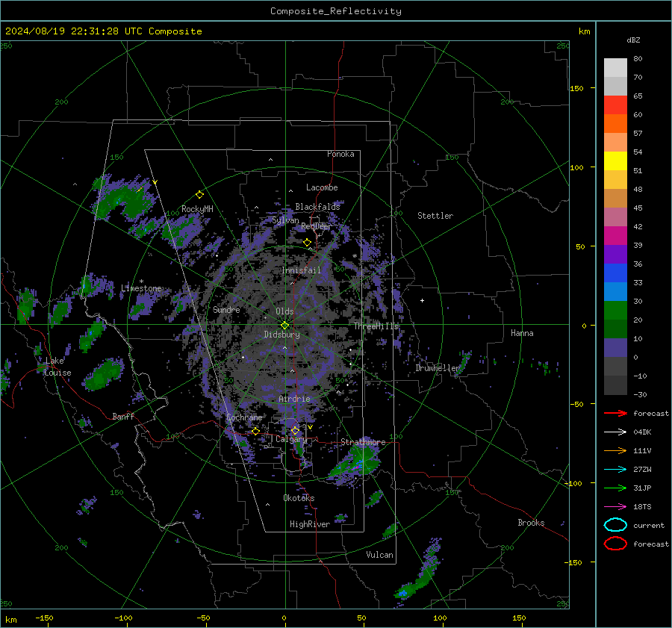
Task: Click the Innisfail city label
Action: [x=301, y=270]
